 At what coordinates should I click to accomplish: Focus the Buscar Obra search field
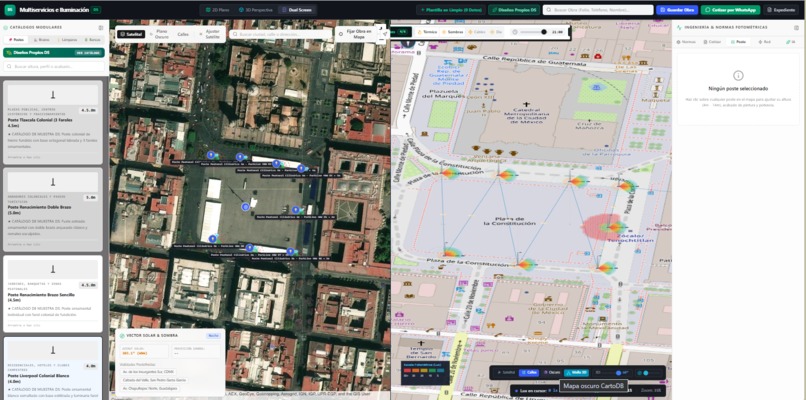coord(598,10)
